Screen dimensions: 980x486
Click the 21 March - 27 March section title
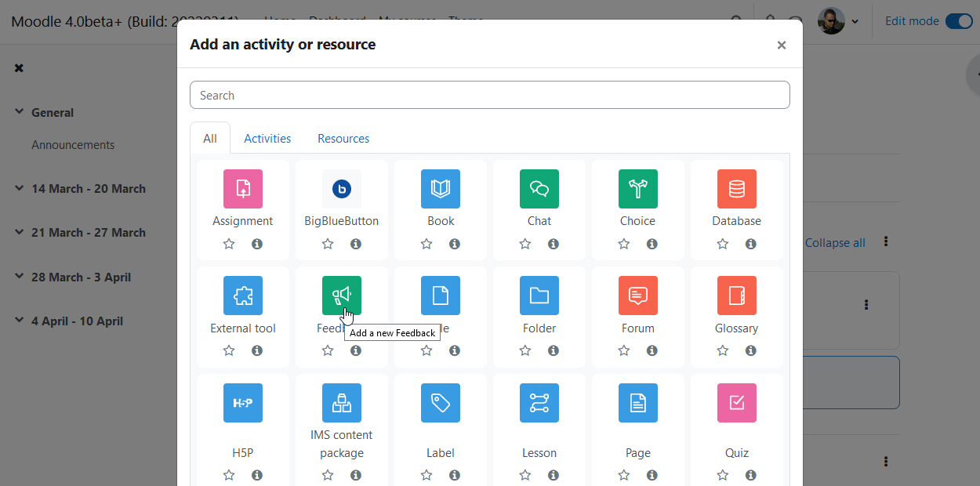point(89,233)
